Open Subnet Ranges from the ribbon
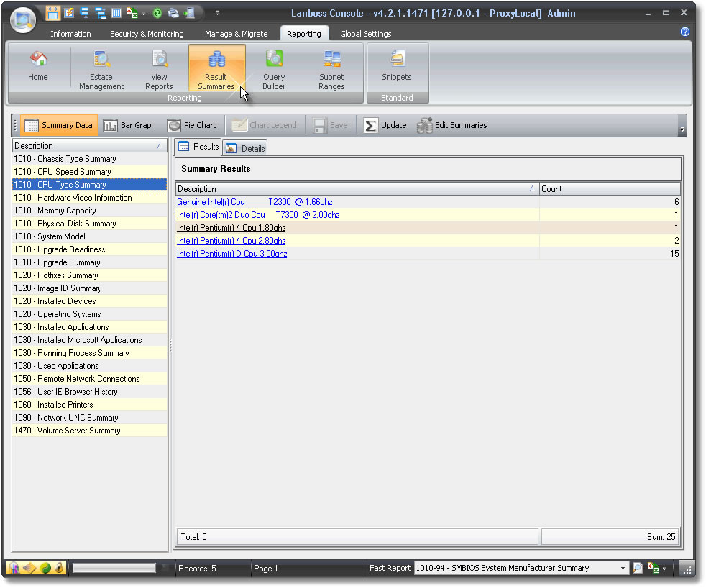Viewport: 706px width, 588px height. coord(332,69)
